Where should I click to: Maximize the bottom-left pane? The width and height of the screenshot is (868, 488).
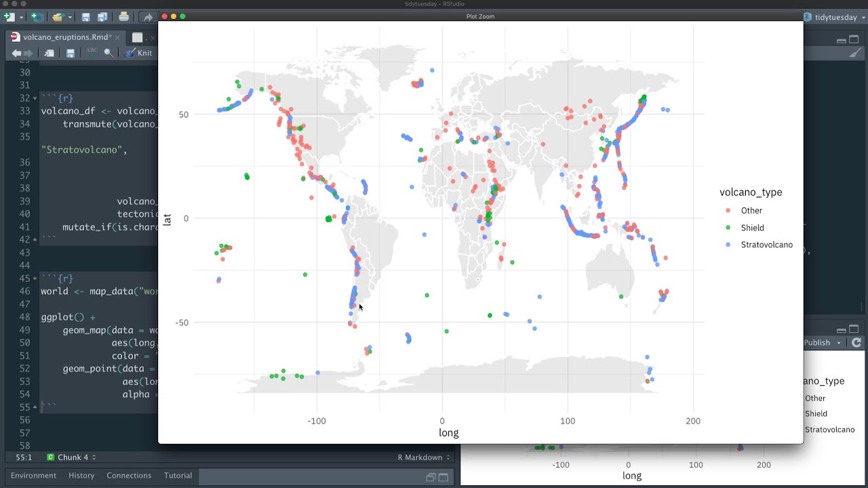(443, 477)
